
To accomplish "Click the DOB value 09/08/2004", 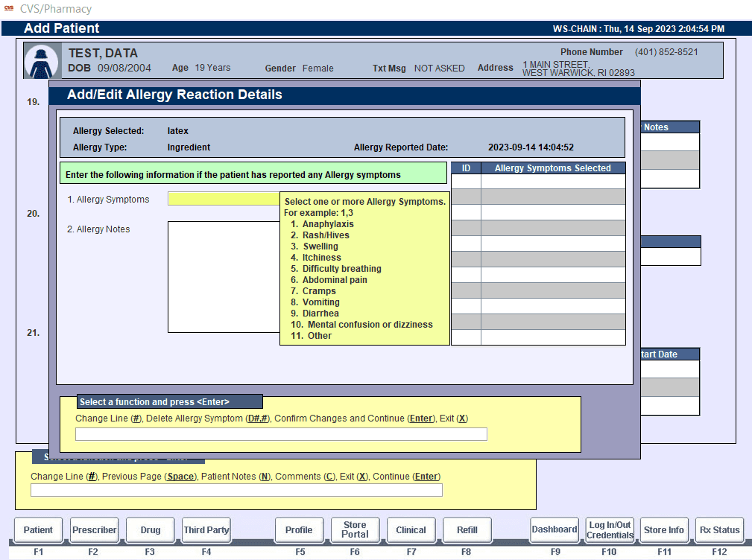I will tap(124, 68).
